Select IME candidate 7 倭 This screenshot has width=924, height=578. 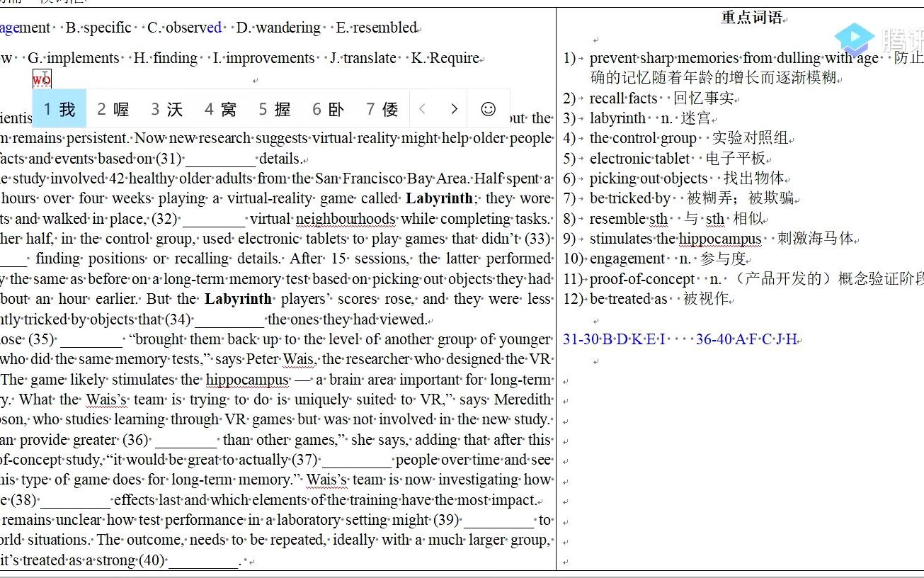[382, 109]
